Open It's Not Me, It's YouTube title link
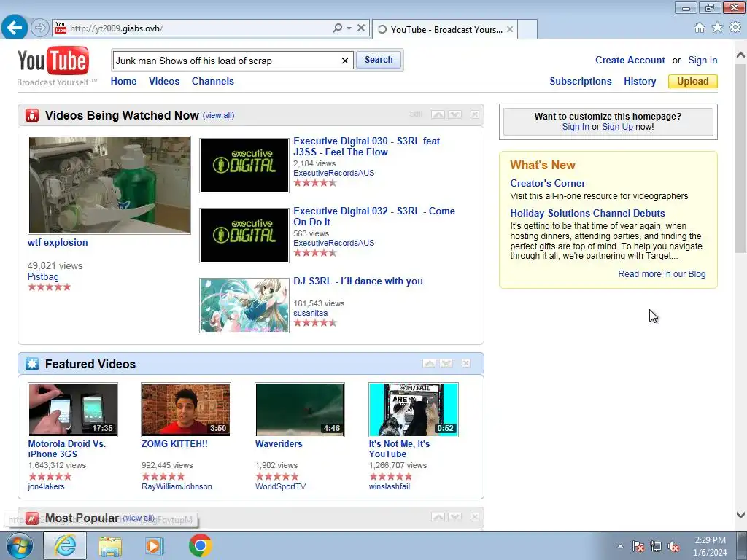Viewport: 747px width, 560px height. click(x=399, y=449)
